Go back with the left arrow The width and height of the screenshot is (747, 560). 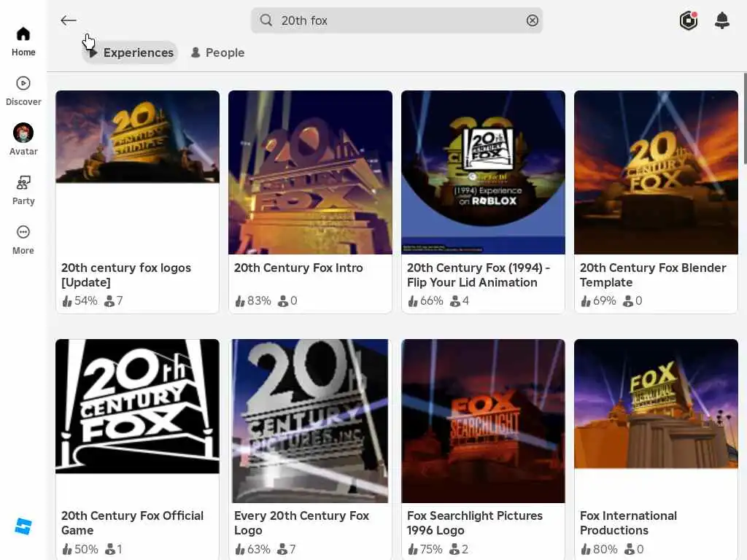(69, 20)
